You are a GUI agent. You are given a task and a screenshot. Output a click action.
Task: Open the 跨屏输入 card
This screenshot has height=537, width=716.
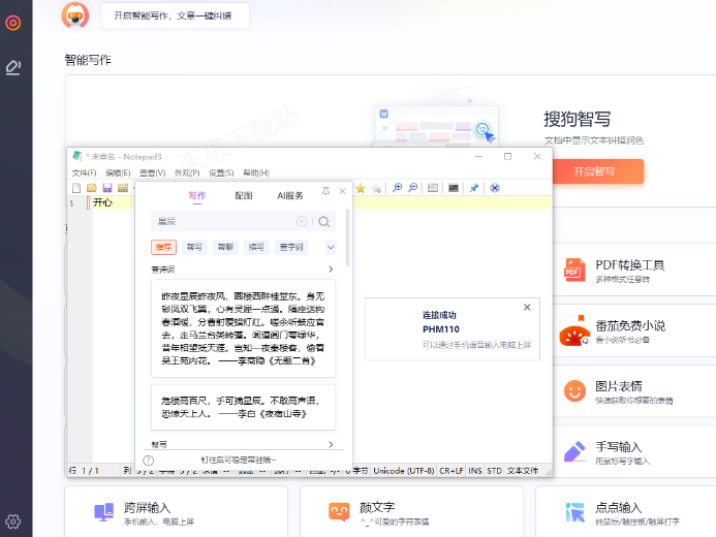[176, 512]
